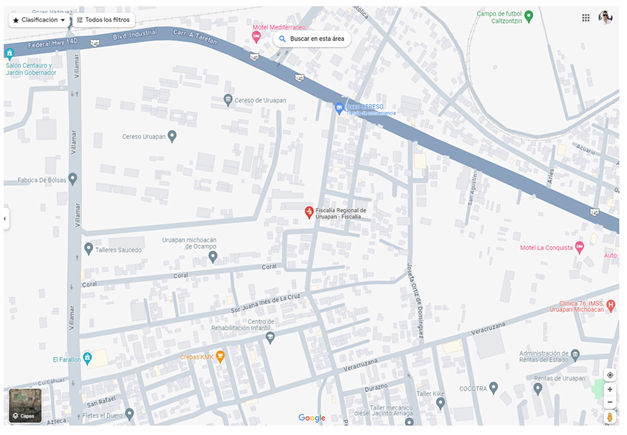Open the Clasificación dropdown filter
627x435 pixels.
(x=39, y=20)
